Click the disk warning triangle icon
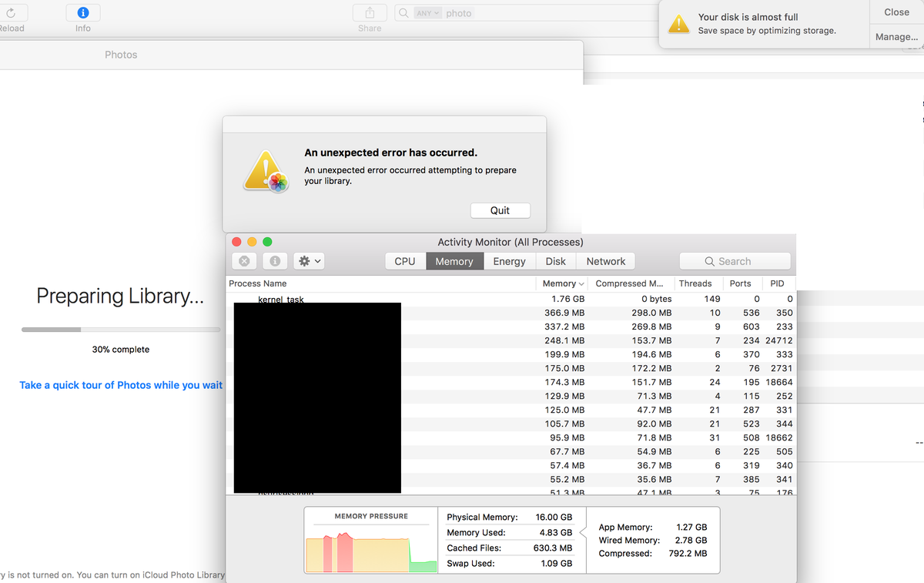Viewport: 924px width, 583px height. click(x=678, y=24)
